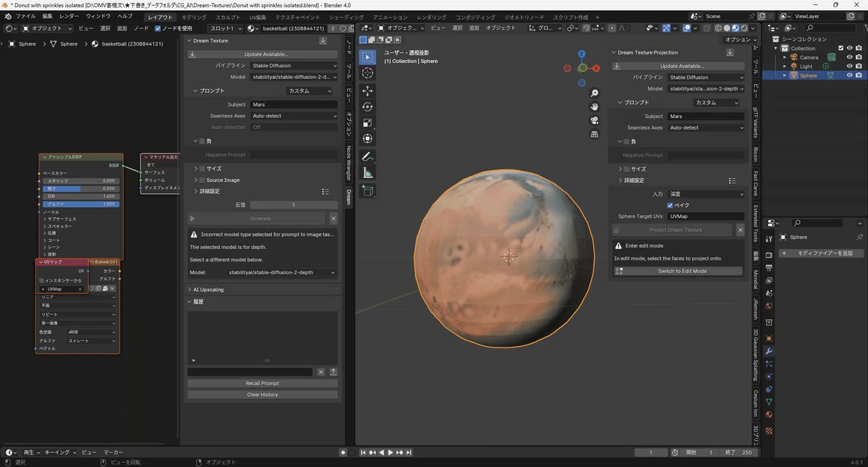
Task: Open the Material properties tab icon
Action: coord(769,415)
